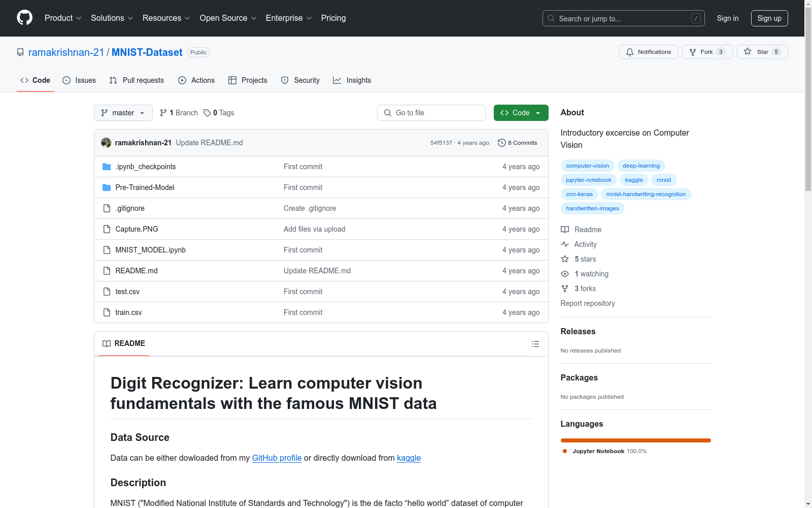Click the Fork repository icon

tap(693, 52)
